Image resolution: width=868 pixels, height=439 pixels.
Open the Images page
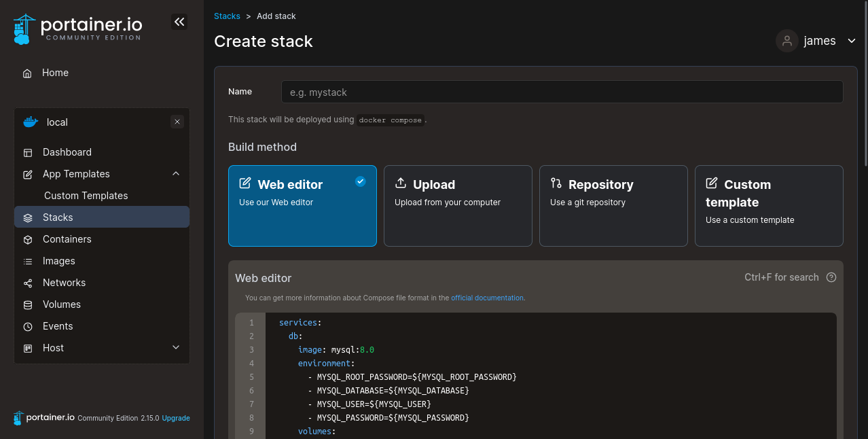(58, 261)
